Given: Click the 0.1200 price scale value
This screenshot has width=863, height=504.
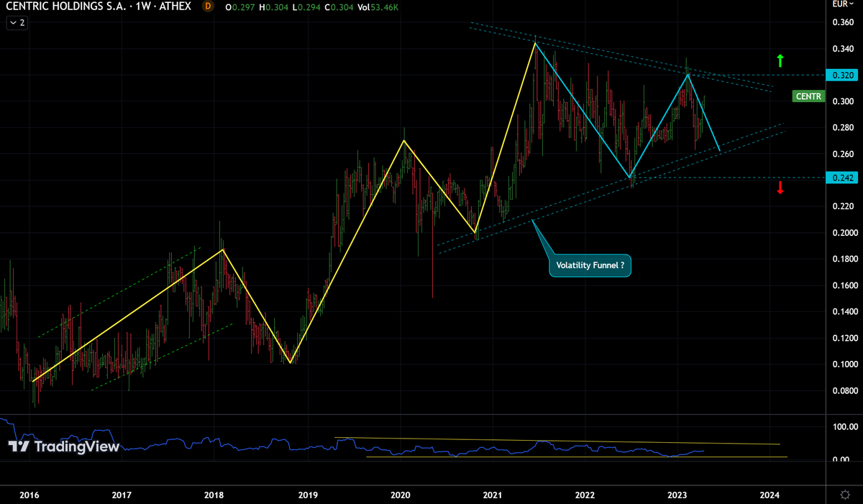Looking at the screenshot, I should (x=844, y=338).
